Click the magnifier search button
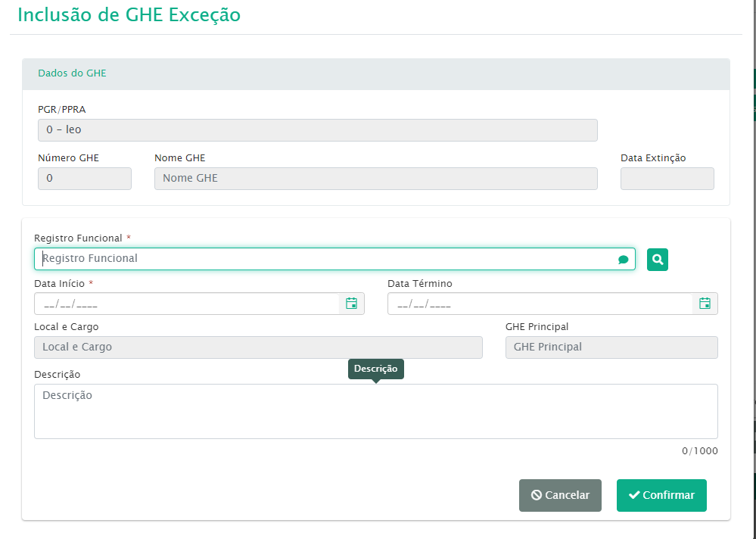The width and height of the screenshot is (756, 539). 658,260
